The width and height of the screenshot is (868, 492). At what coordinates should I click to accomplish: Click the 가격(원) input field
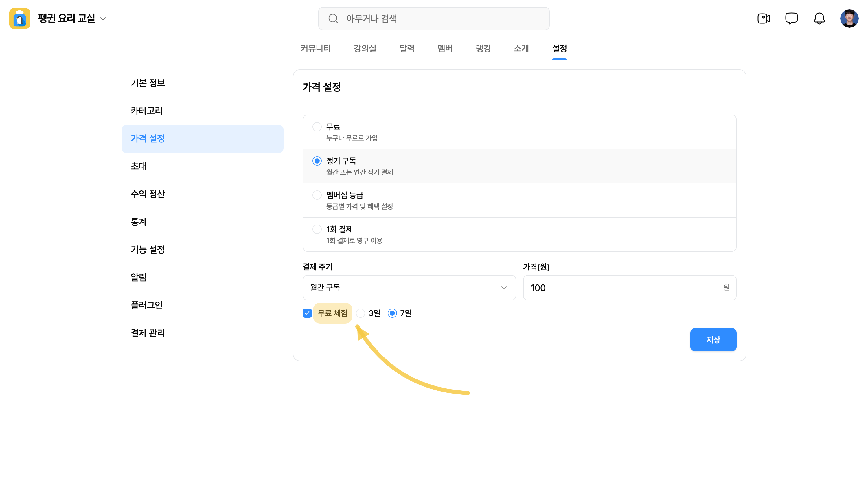[629, 288]
